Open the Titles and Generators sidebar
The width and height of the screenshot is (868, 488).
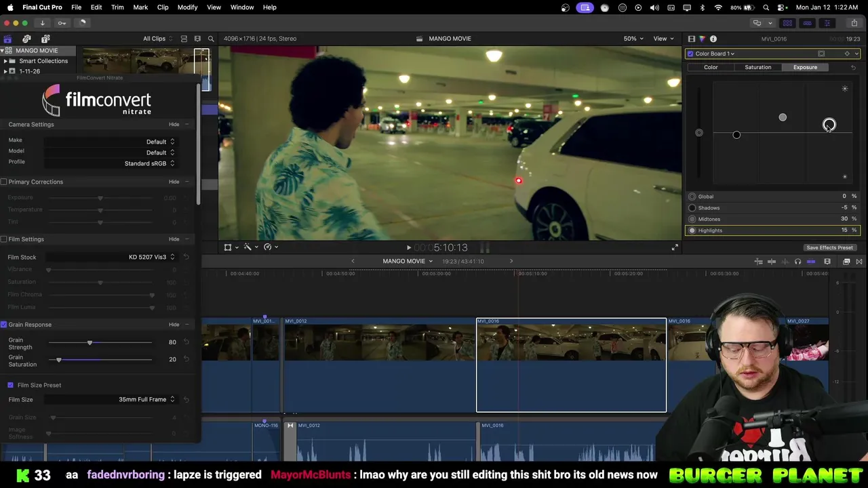[45, 39]
